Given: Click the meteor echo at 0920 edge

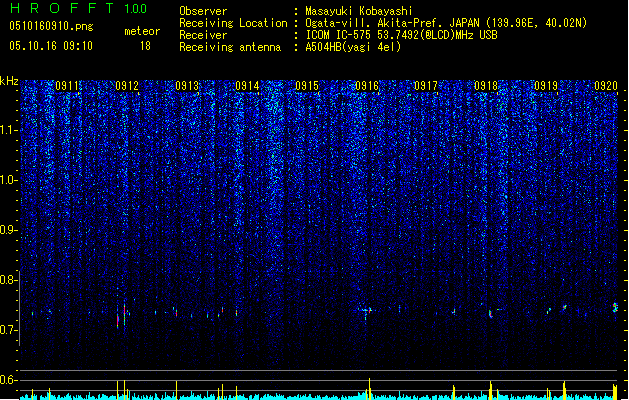Looking at the screenshot, I should (x=615, y=307).
